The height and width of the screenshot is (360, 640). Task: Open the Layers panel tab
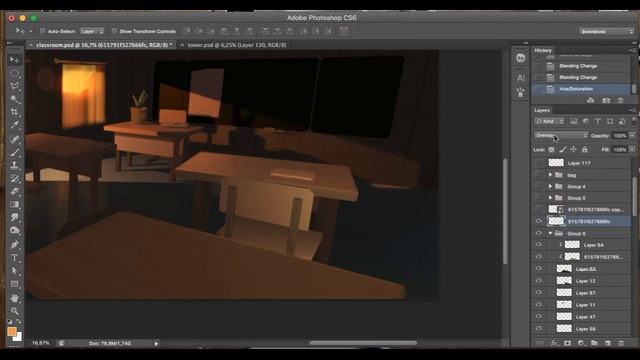tap(542, 110)
